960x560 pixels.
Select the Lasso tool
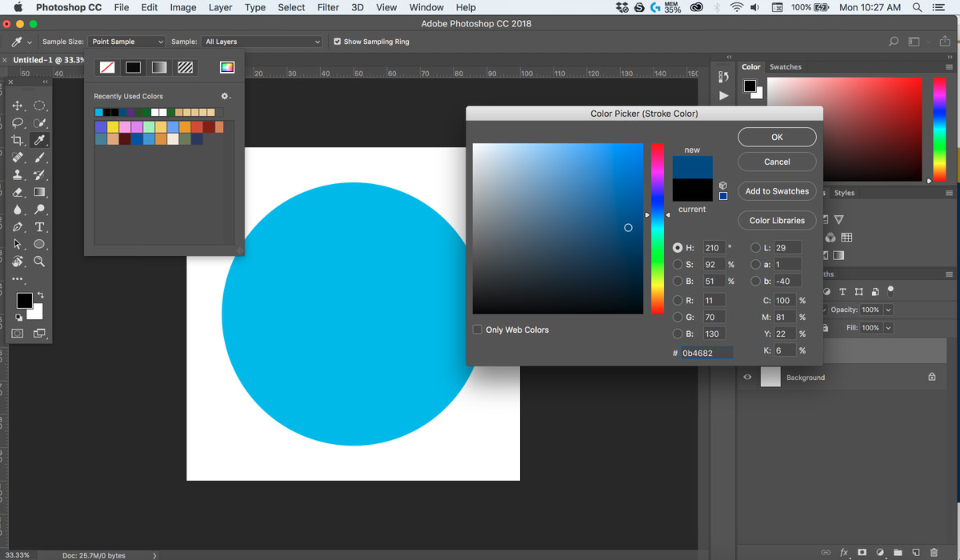coord(18,123)
